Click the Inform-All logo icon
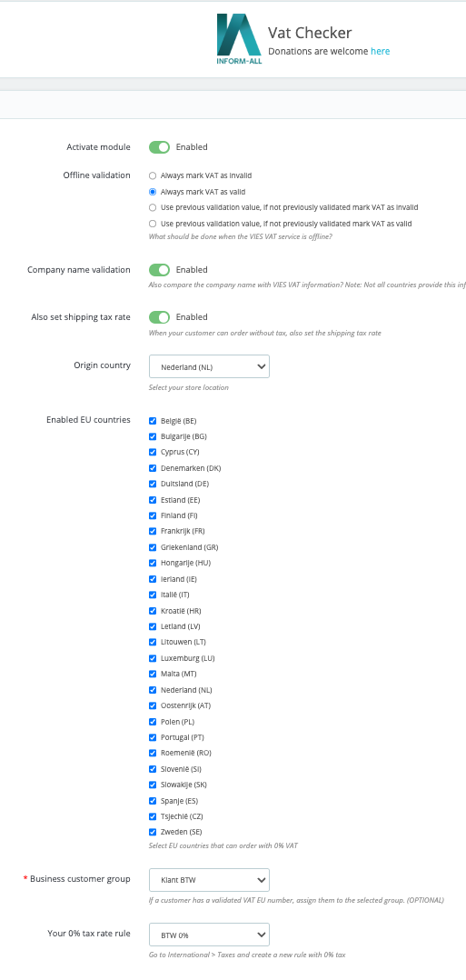This screenshot has height=980, width=466. (x=239, y=39)
